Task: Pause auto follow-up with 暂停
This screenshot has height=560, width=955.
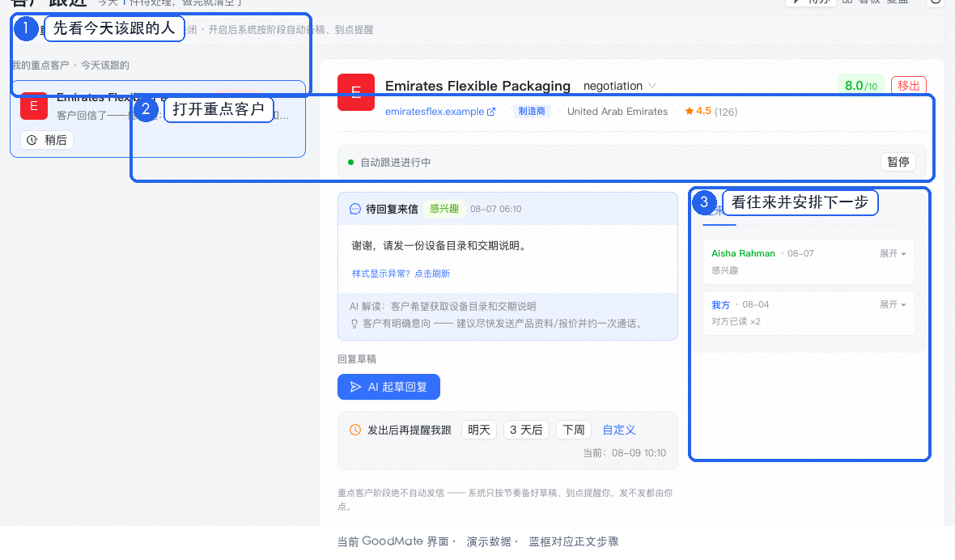Action: [898, 162]
